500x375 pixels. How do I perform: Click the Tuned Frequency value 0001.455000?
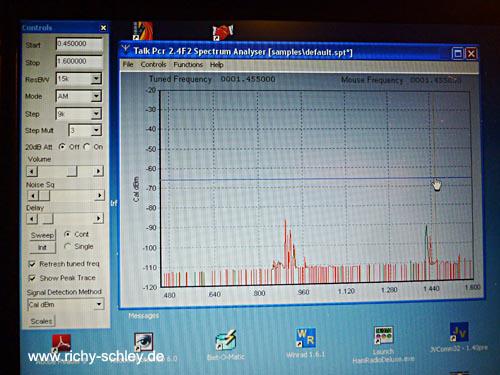click(x=248, y=79)
